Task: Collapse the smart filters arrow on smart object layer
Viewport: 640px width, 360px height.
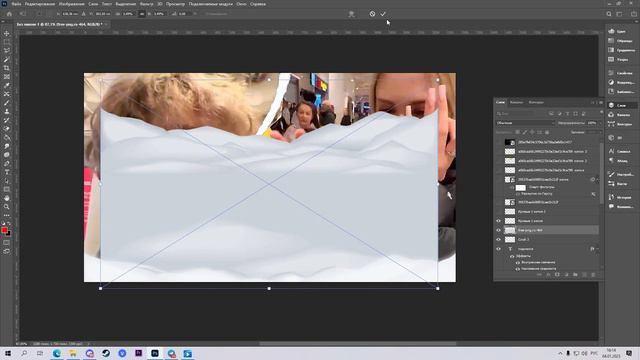Action: (597, 180)
